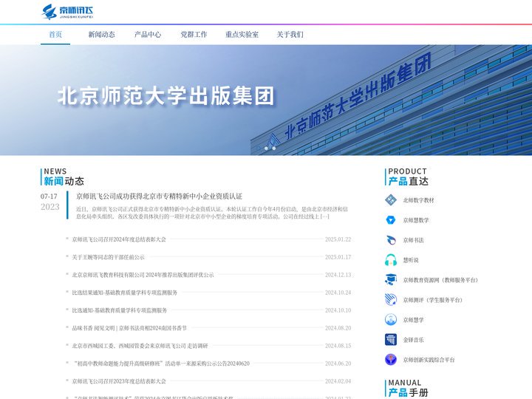The image size is (532, 399).
Task: Click the featured news date 07-17
Action: [50, 197]
